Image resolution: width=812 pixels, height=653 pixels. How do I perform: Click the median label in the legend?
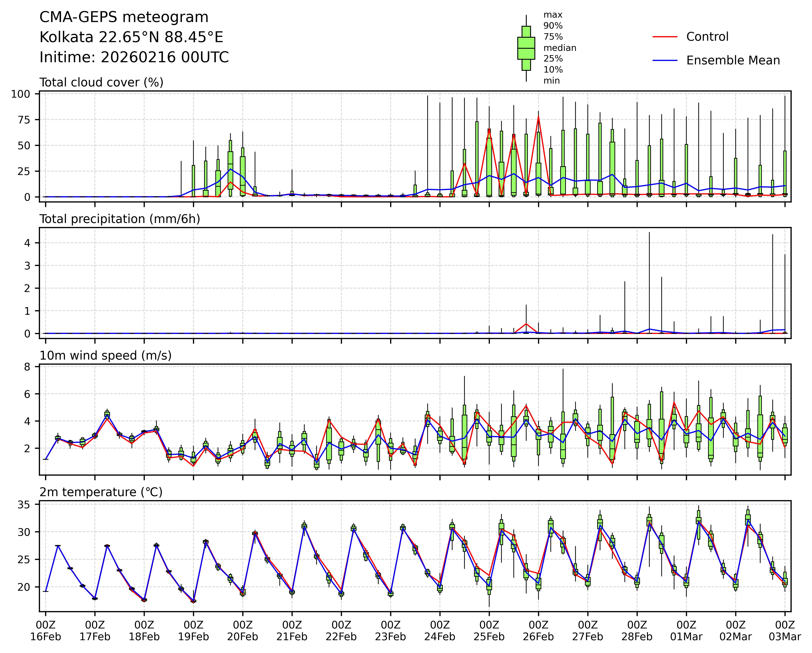coord(560,48)
